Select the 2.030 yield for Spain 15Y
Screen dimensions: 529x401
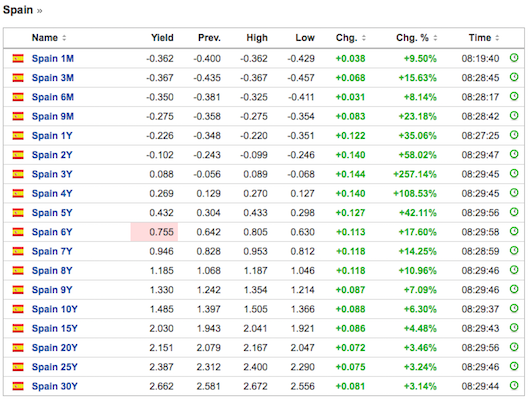click(161, 328)
